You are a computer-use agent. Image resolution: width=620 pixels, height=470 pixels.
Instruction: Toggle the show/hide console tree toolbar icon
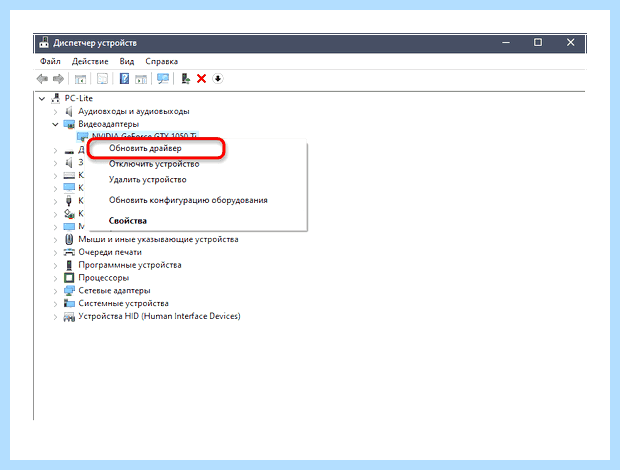(80, 79)
